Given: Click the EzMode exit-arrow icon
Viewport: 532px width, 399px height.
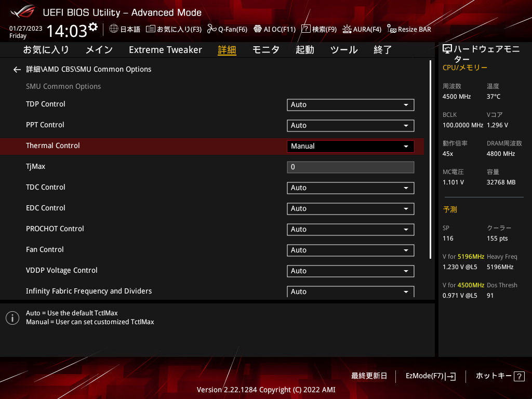Looking at the screenshot, I should 450,376.
